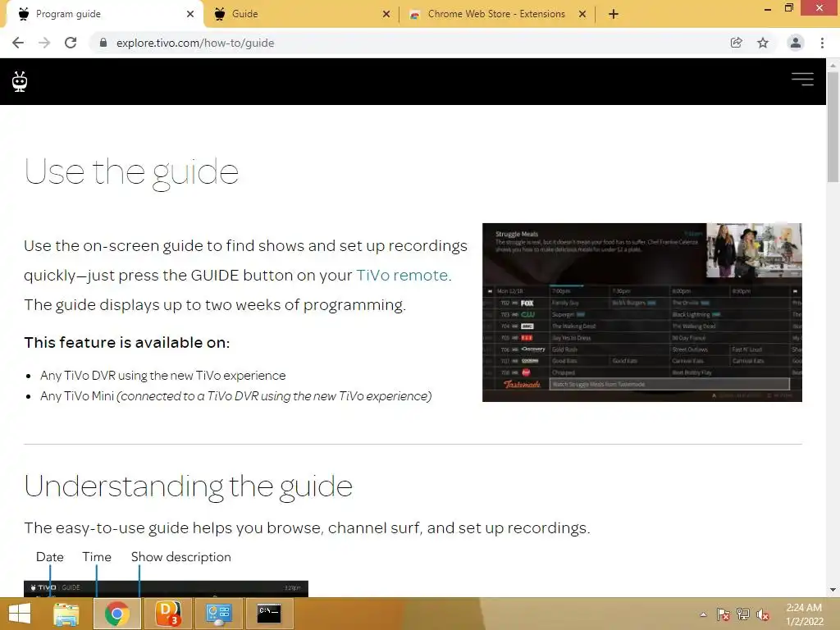View site security lock information
The width and height of the screenshot is (840, 630).
tap(103, 43)
